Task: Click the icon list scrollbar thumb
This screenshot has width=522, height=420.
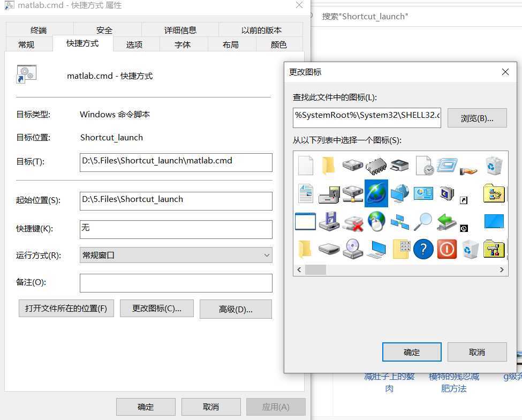Action: [x=315, y=270]
